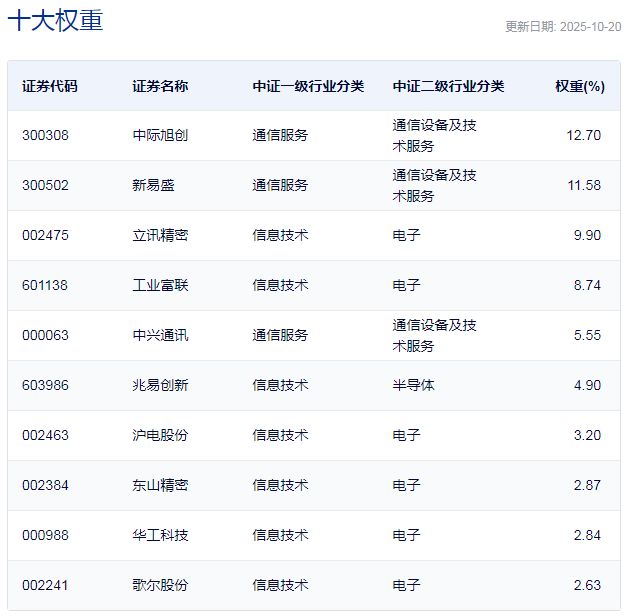Image resolution: width=626 pixels, height=616 pixels.
Task: Click stock code 002384
Action: click(45, 485)
